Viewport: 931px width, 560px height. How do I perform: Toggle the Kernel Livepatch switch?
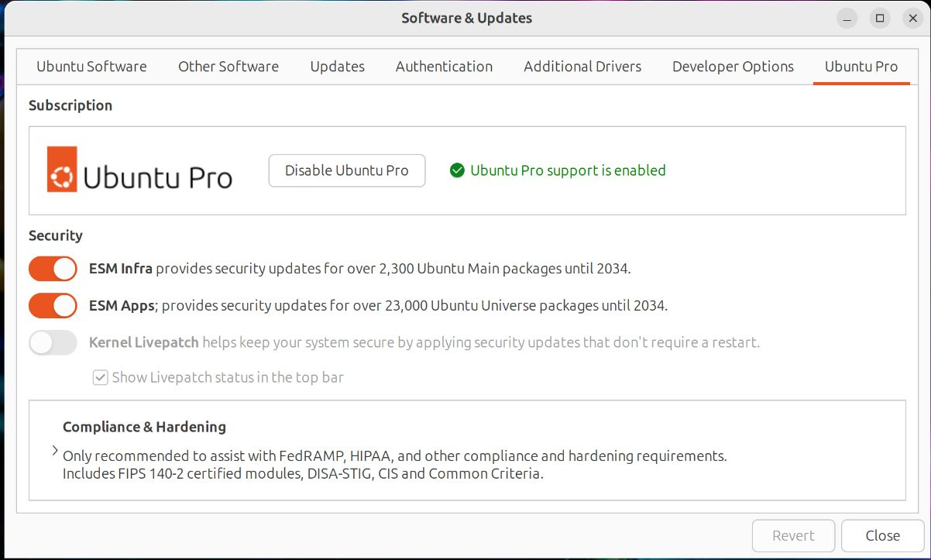click(53, 342)
